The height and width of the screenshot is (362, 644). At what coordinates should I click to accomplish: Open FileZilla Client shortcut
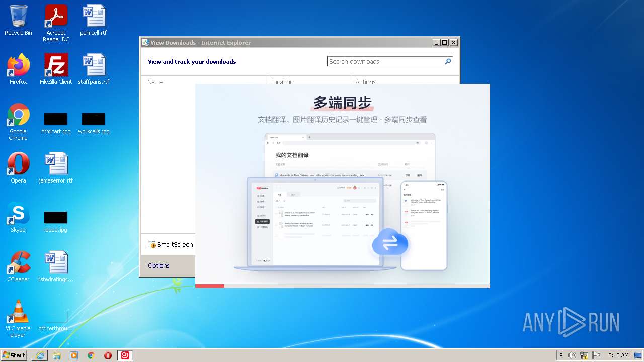(56, 69)
